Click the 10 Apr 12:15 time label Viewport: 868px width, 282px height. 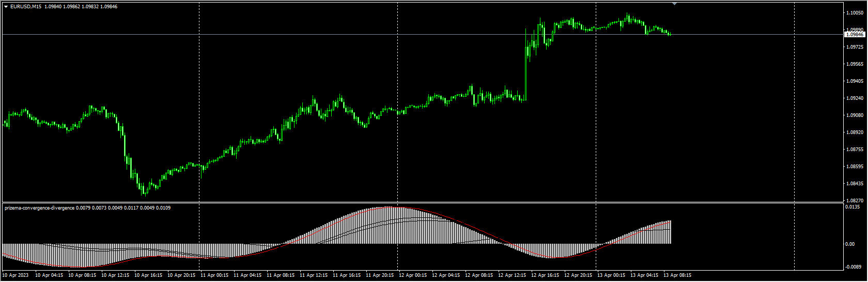point(115,275)
